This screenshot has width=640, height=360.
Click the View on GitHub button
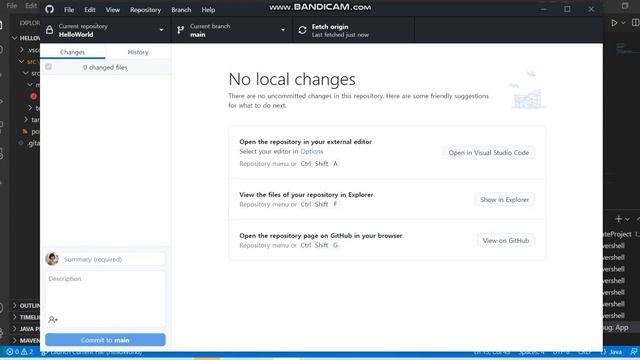(x=506, y=240)
